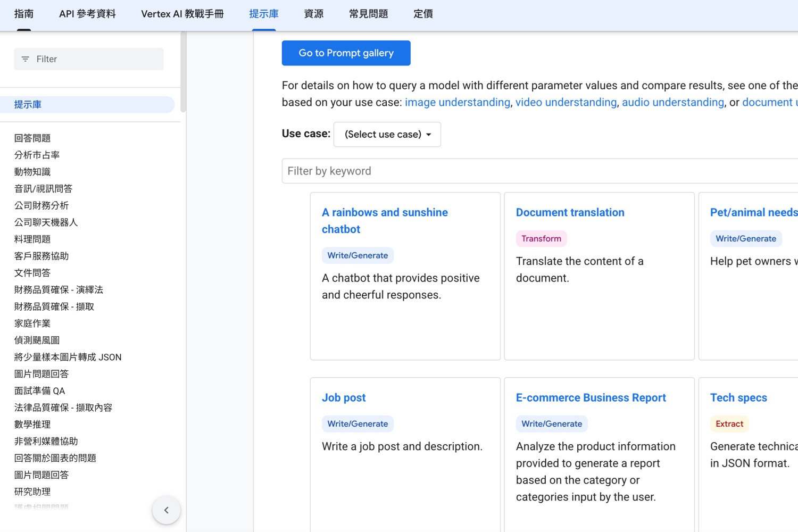Select 數學推理 in the sidebar list
The height and width of the screenshot is (532, 798).
[32, 424]
